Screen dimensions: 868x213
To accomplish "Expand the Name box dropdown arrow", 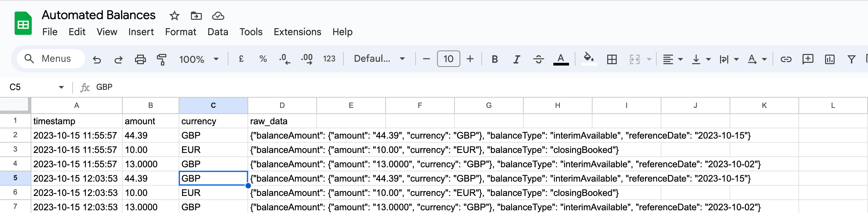I will click(x=61, y=87).
